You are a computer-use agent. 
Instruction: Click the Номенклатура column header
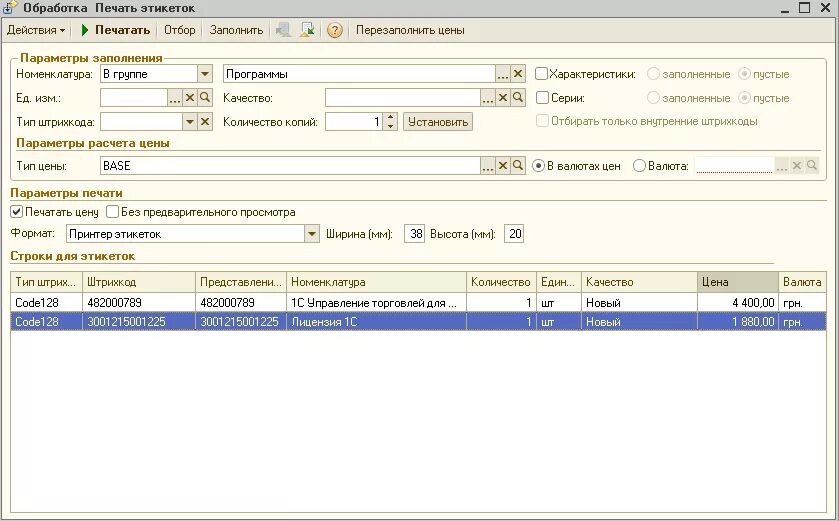pyautogui.click(x=376, y=282)
